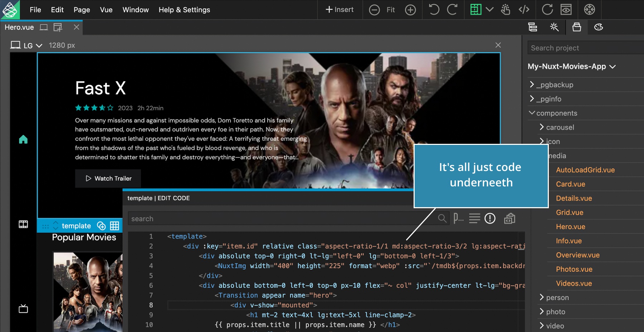The width and height of the screenshot is (644, 332).
Task: Select the template element label
Action: click(76, 226)
